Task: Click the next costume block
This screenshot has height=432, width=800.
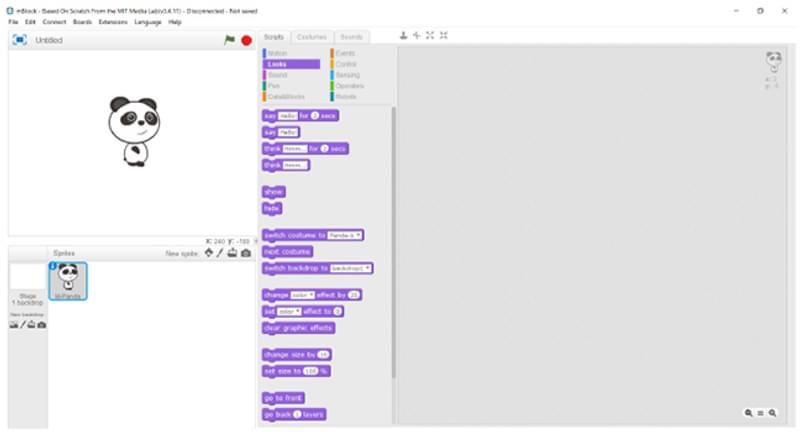Action: click(288, 251)
